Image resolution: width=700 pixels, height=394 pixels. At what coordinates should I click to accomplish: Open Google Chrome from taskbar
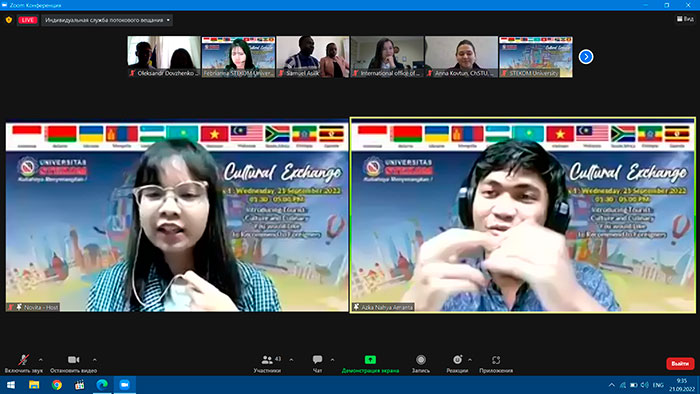57,385
